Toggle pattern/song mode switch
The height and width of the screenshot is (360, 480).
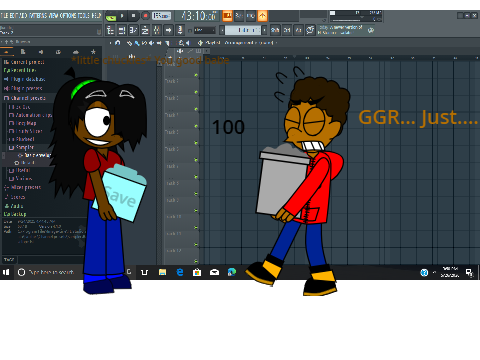[111, 16]
